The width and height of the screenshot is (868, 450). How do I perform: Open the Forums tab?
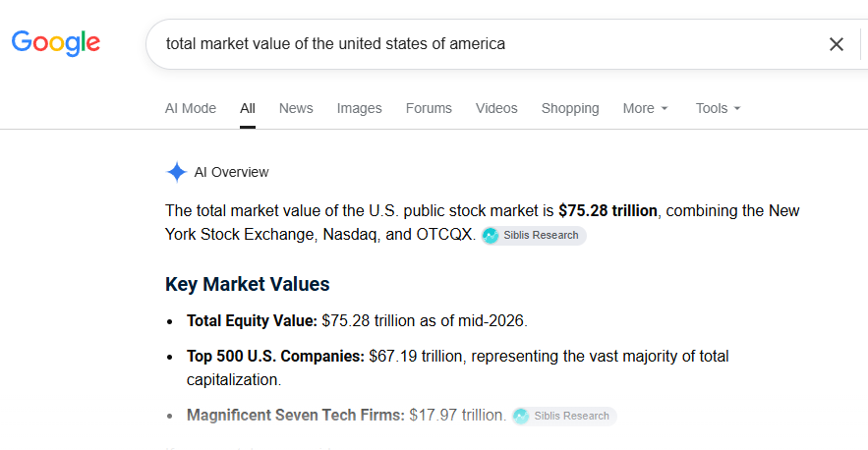pyautogui.click(x=429, y=108)
